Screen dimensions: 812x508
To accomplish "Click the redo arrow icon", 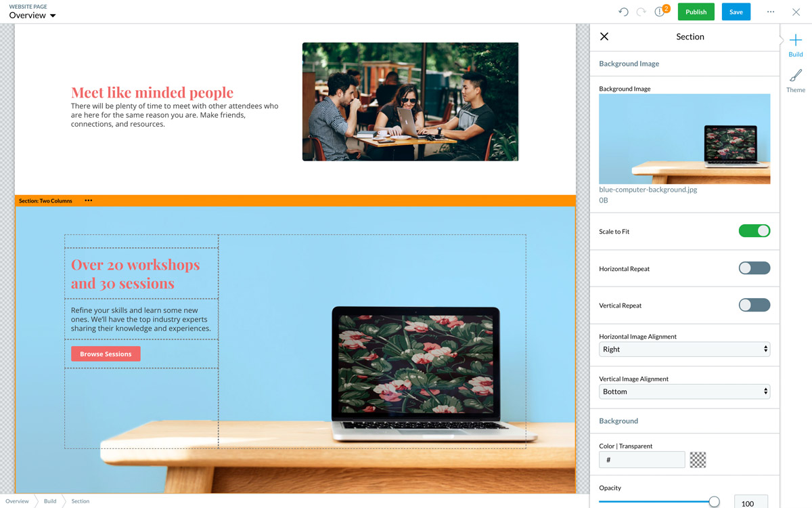I will pos(641,12).
